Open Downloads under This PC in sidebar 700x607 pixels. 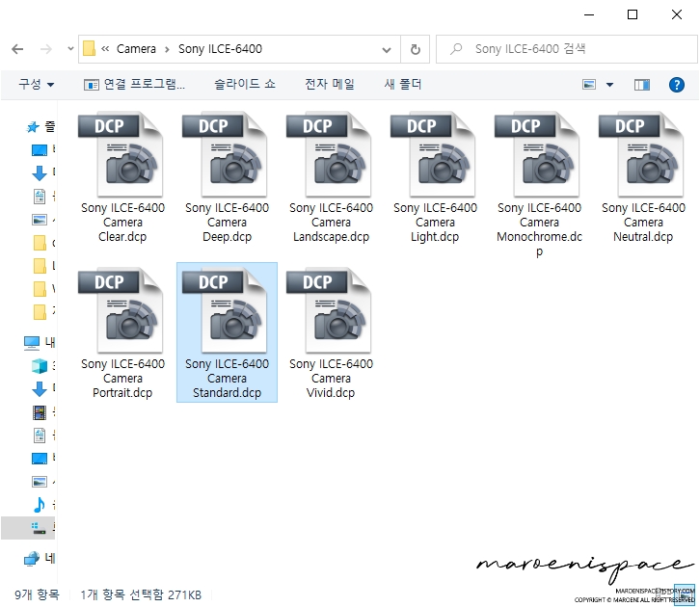[x=40, y=389]
